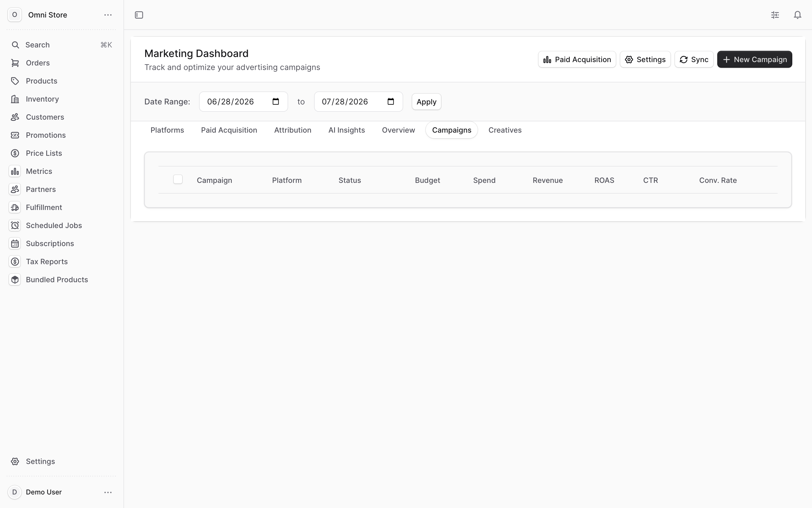Screen dimensions: 812x508
Task: Open Subscriptions label in sidebar
Action: [x=50, y=244]
